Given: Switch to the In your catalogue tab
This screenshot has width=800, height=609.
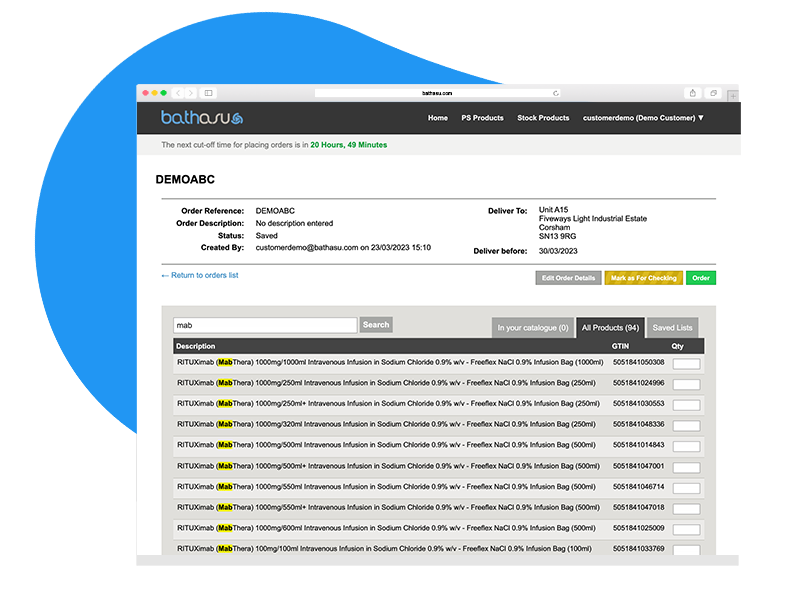Looking at the screenshot, I should (x=533, y=327).
